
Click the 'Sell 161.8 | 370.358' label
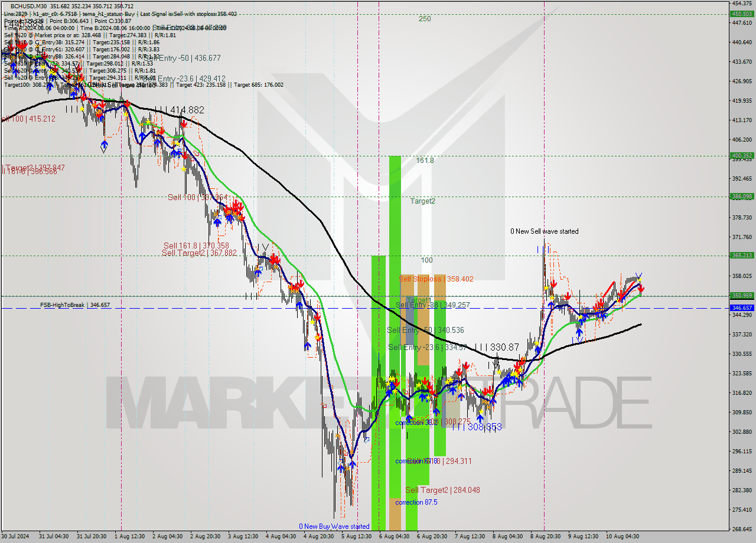[196, 246]
